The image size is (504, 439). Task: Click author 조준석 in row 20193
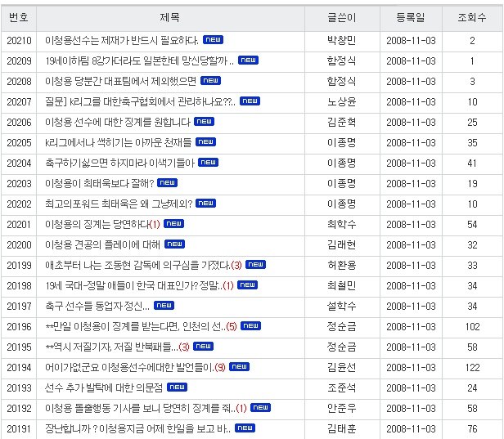click(342, 387)
